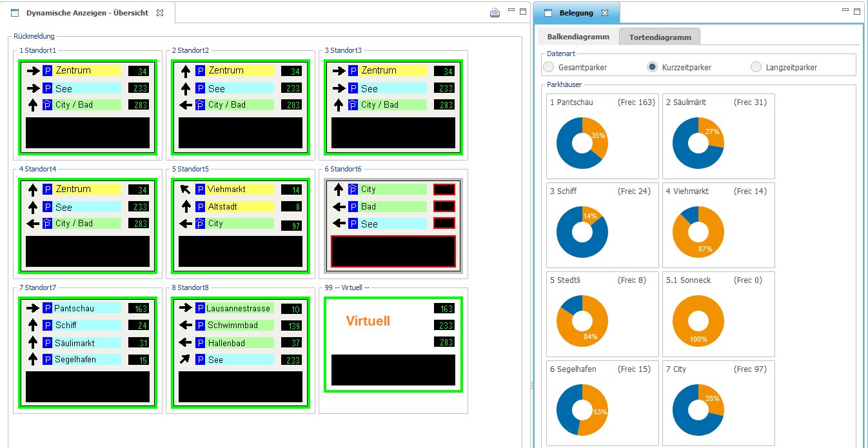Choose the Langzeitparker data type
868x448 pixels.
(x=756, y=67)
